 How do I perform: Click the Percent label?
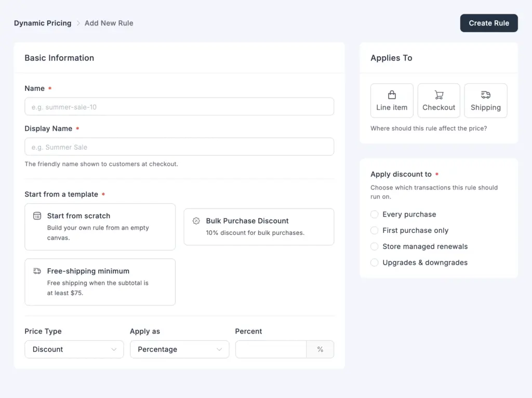249,331
